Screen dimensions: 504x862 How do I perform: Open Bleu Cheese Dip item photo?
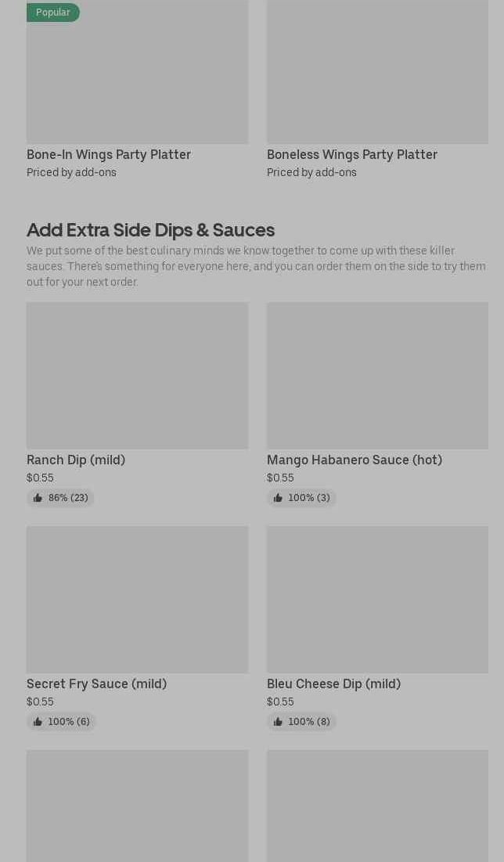[x=377, y=600]
